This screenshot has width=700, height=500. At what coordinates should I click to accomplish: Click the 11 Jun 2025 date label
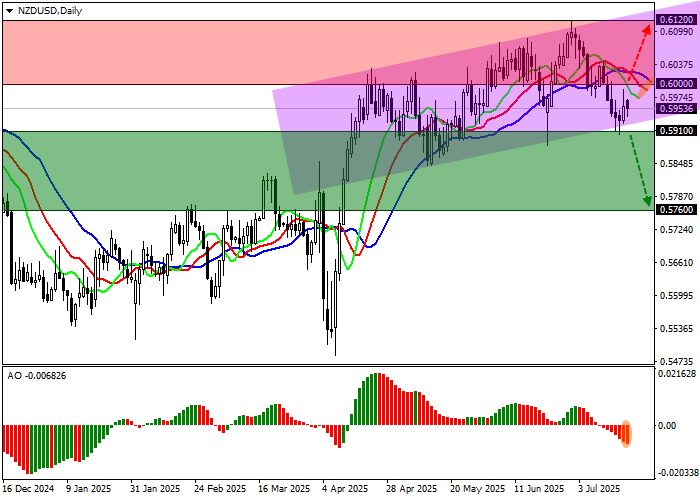pos(539,489)
